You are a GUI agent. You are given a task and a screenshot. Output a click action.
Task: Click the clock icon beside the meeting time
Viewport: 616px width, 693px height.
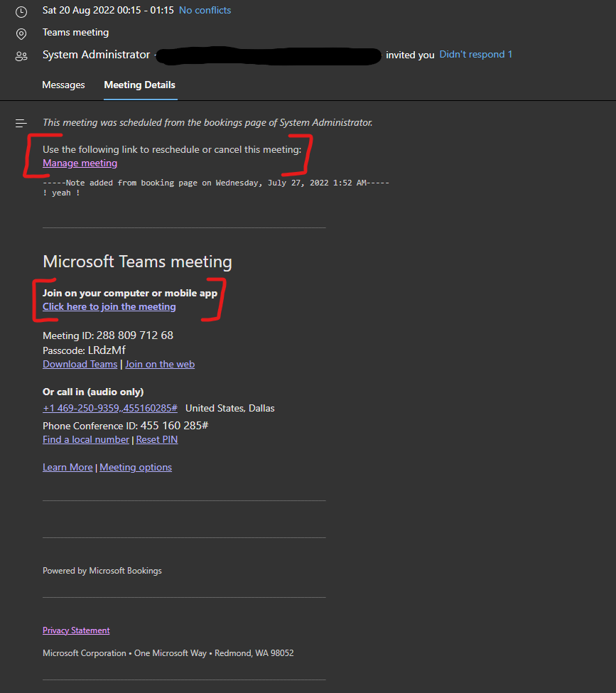21,12
